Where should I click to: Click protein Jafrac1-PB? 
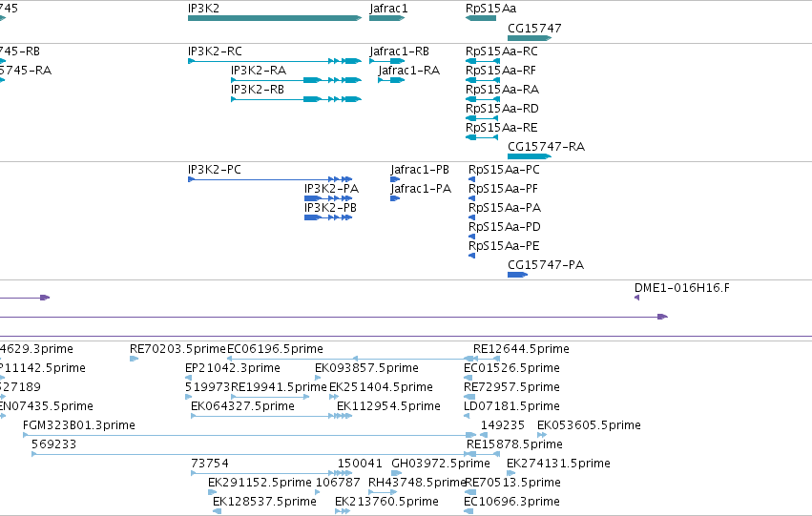395,179
